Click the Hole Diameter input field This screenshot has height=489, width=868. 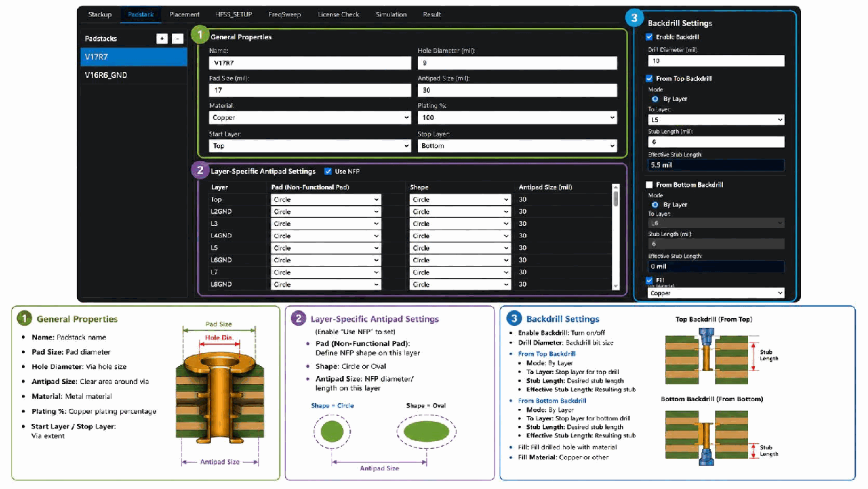(517, 63)
